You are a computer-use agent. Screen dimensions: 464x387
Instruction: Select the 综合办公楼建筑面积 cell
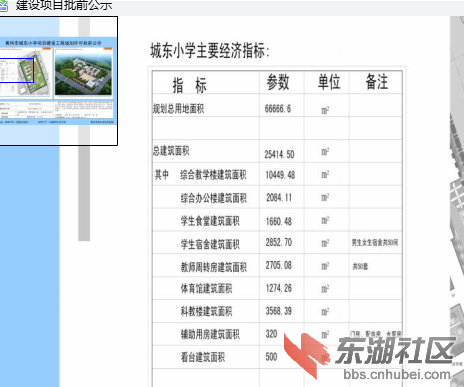pyautogui.click(x=214, y=198)
